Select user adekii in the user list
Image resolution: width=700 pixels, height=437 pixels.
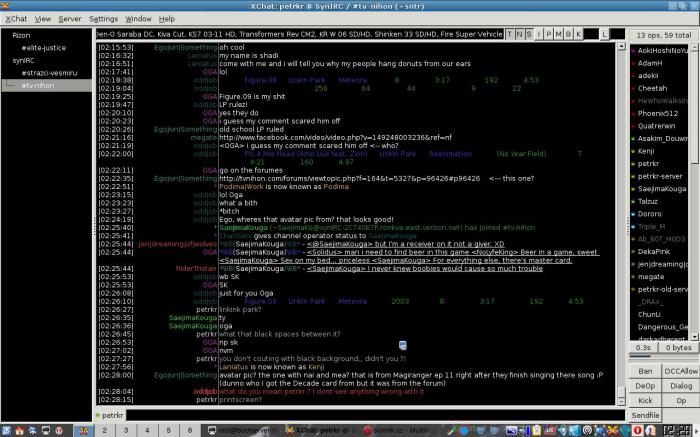pyautogui.click(x=648, y=76)
